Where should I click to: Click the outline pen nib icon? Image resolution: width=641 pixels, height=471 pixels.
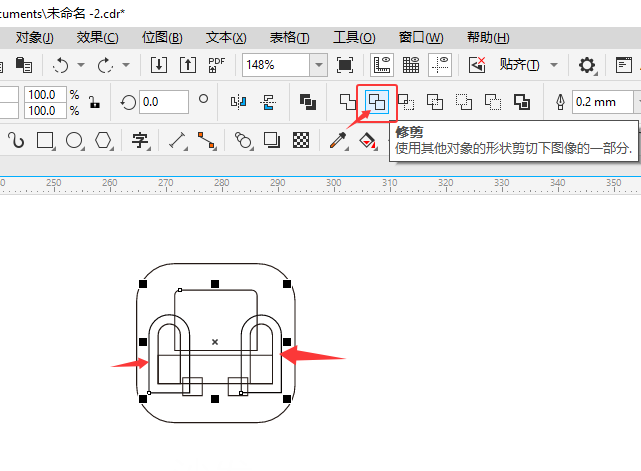560,102
